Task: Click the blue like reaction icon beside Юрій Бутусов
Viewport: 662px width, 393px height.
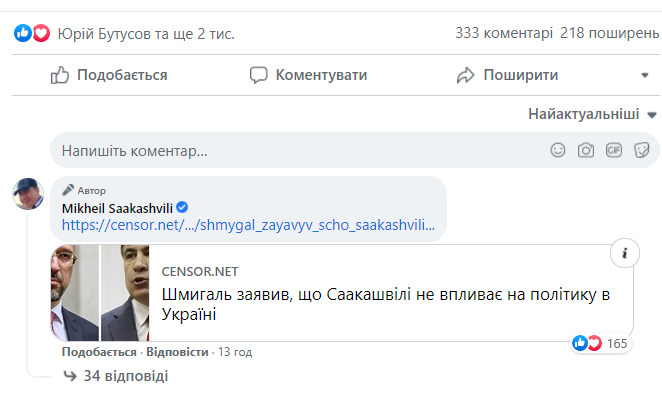Action: pos(23,33)
